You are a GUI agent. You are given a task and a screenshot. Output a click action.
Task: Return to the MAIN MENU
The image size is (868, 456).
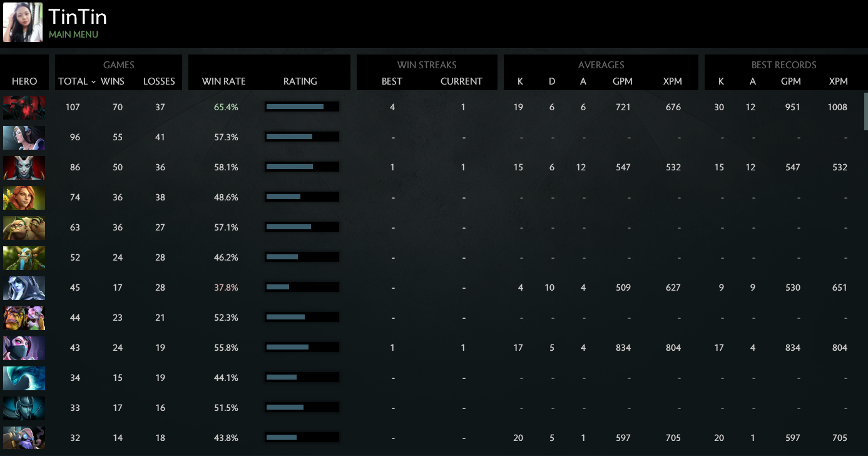click(74, 34)
